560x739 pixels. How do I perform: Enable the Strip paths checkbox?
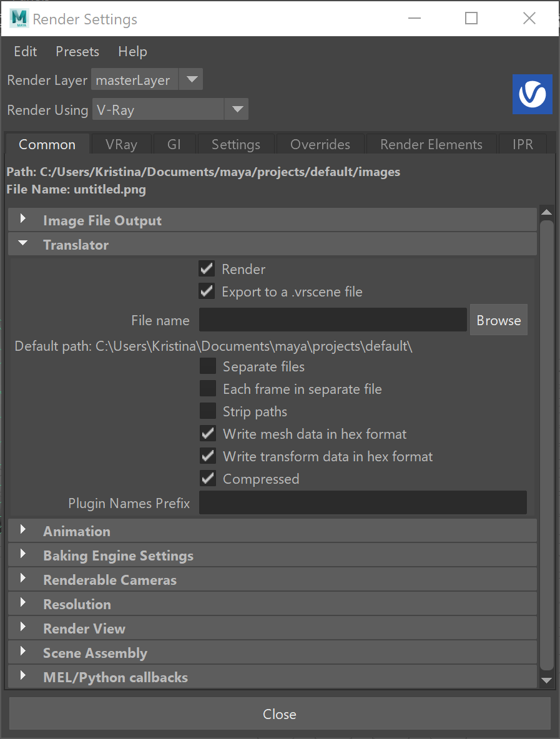coord(208,411)
